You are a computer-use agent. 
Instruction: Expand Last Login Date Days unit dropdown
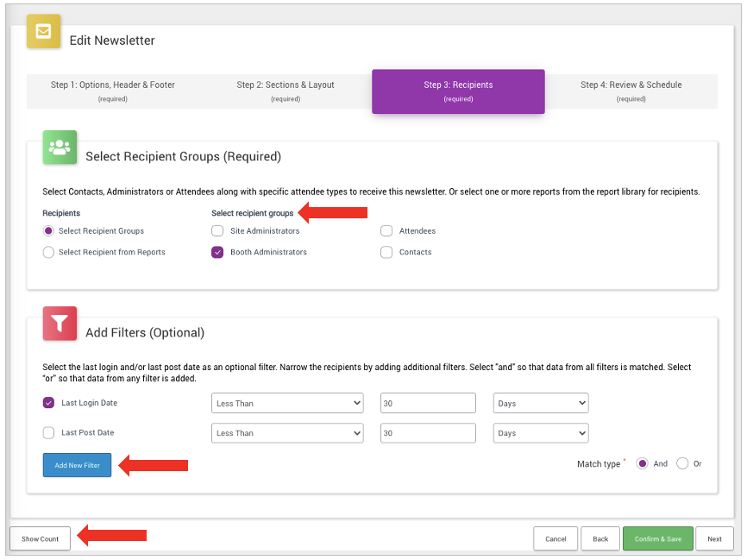click(x=541, y=403)
